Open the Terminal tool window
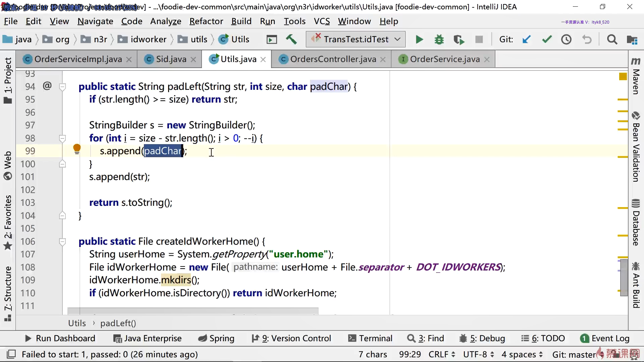 370,339
